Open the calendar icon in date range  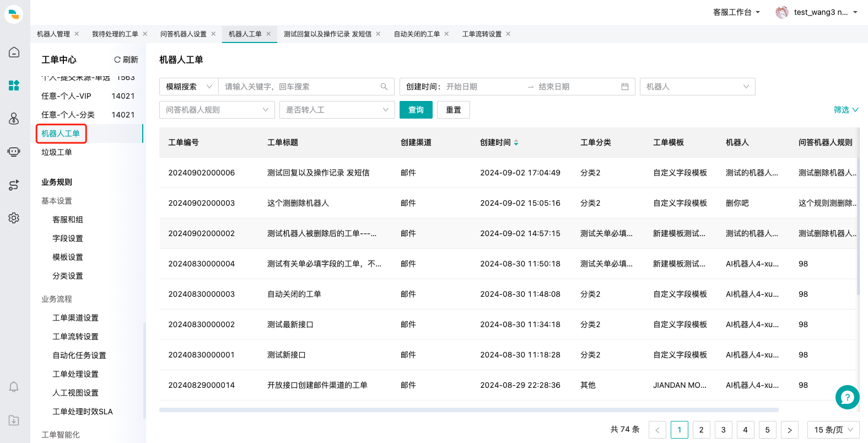pos(625,87)
